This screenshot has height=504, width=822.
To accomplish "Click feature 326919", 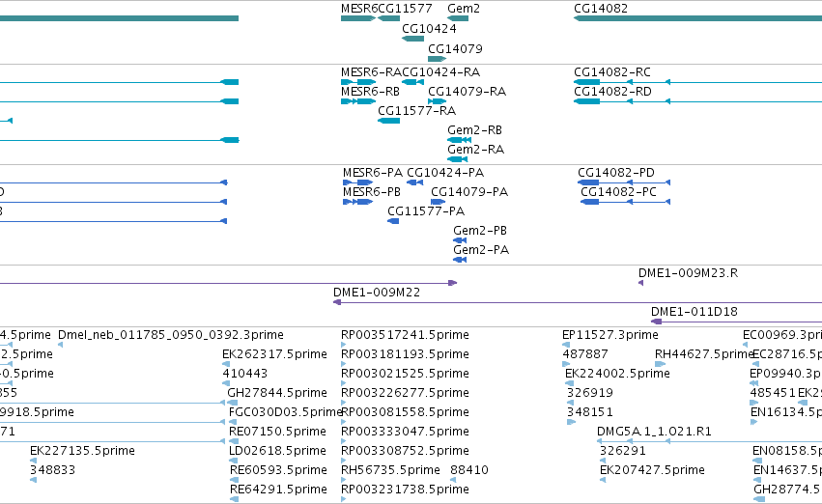I will pos(590,393).
